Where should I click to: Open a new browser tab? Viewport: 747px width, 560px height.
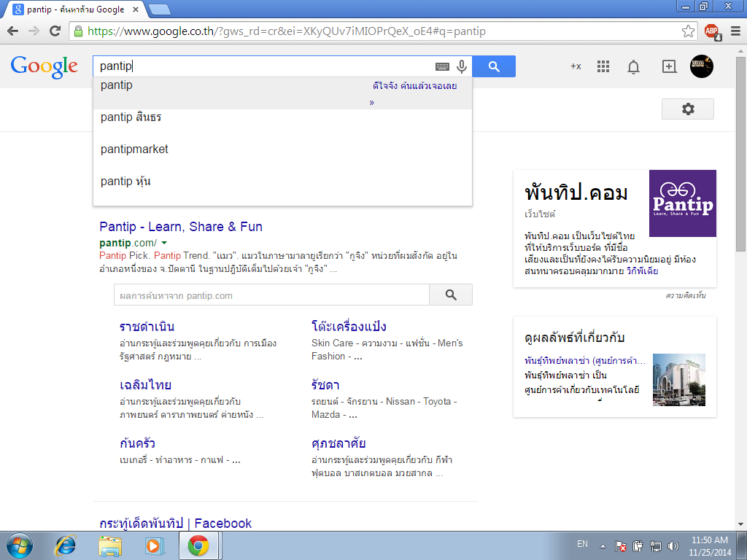click(159, 9)
